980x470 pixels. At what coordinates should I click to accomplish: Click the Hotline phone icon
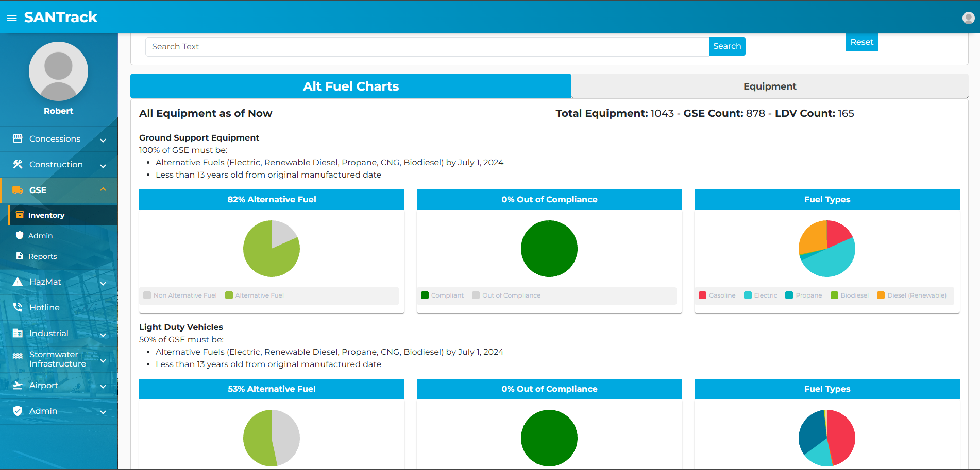tap(18, 307)
